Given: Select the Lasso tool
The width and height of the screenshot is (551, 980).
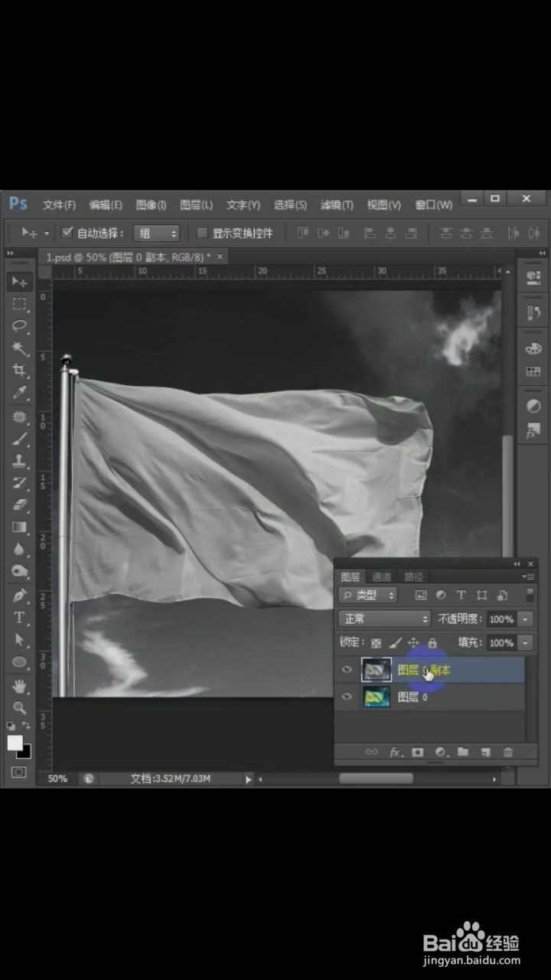Looking at the screenshot, I should 19,326.
